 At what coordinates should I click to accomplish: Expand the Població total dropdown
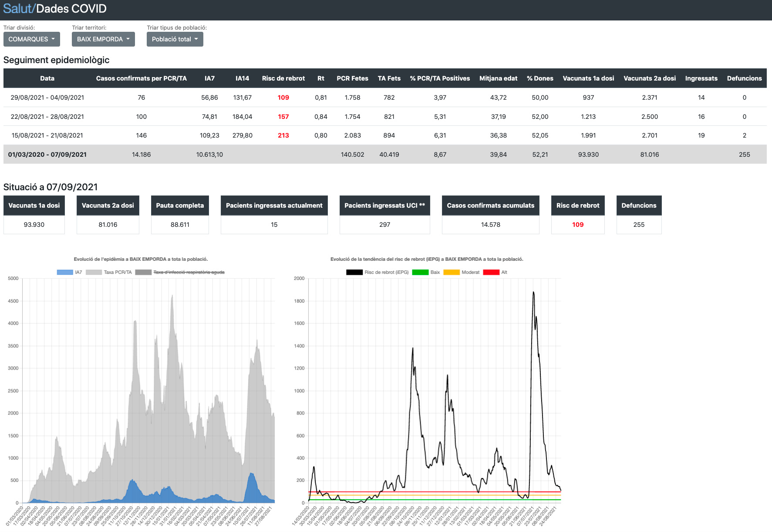coord(175,39)
